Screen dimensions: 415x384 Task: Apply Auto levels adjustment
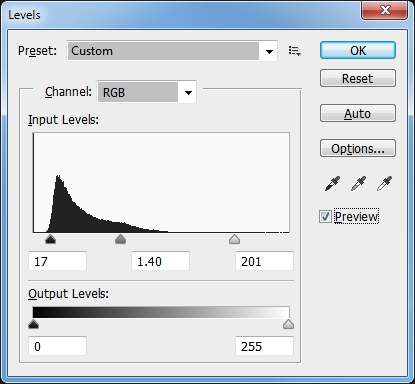pos(358,114)
